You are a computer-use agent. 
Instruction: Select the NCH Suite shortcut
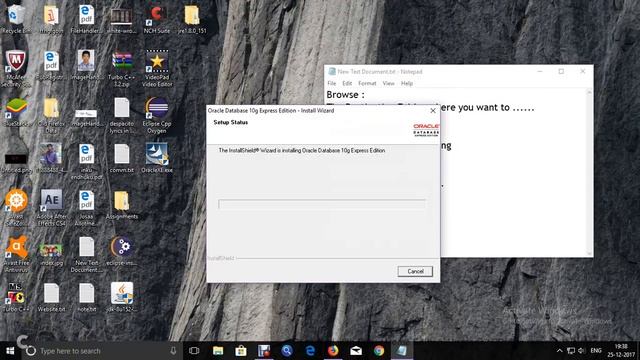click(157, 19)
